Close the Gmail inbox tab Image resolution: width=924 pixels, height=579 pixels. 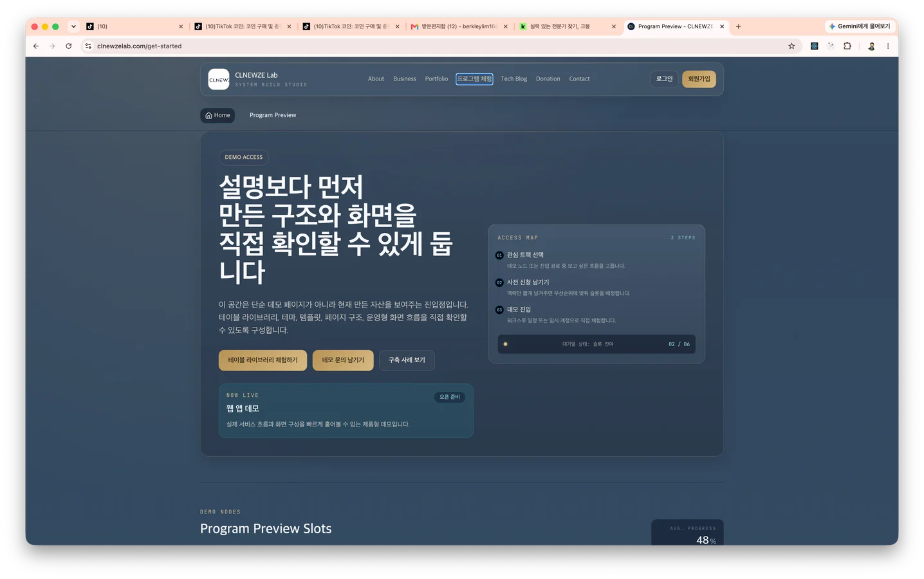[x=505, y=26]
